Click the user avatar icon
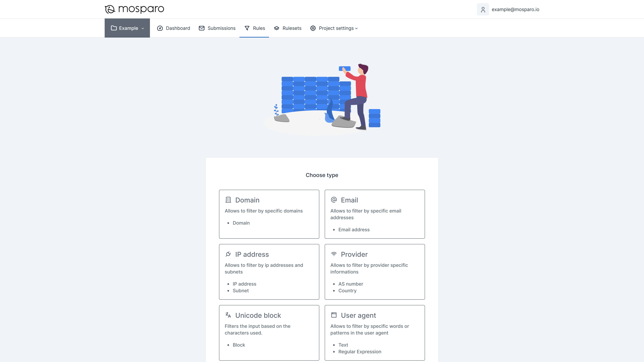The image size is (644, 362). click(483, 9)
